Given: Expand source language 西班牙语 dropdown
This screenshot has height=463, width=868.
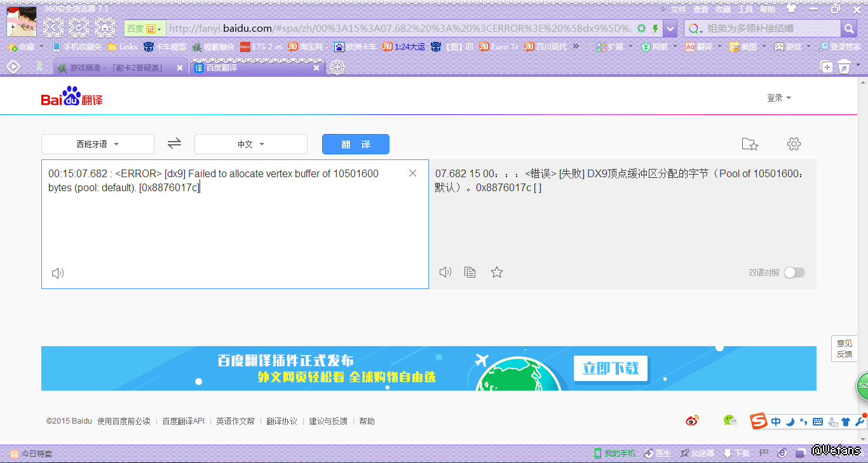Looking at the screenshot, I should point(98,144).
